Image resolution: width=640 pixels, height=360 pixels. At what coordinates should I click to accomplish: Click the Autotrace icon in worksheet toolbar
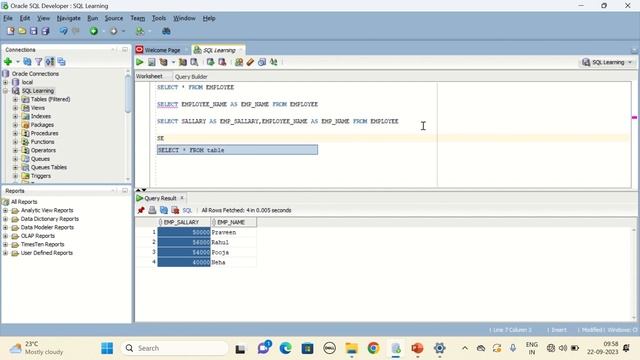click(182, 62)
